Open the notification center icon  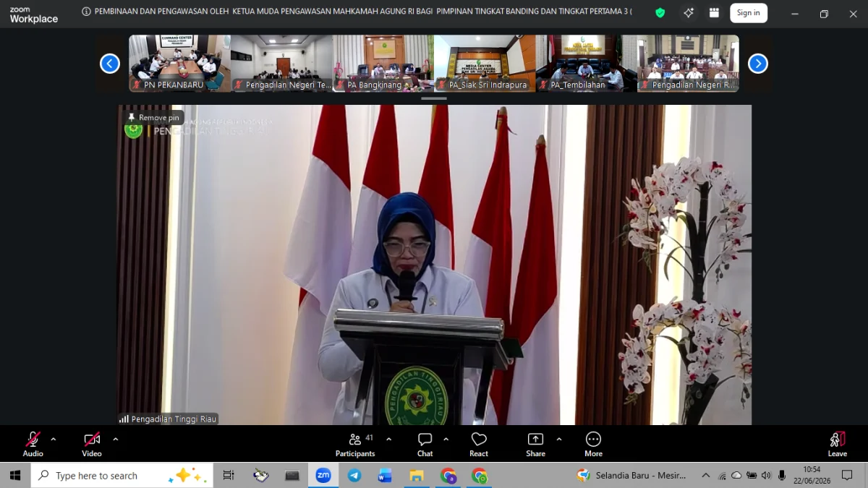pyautogui.click(x=847, y=475)
